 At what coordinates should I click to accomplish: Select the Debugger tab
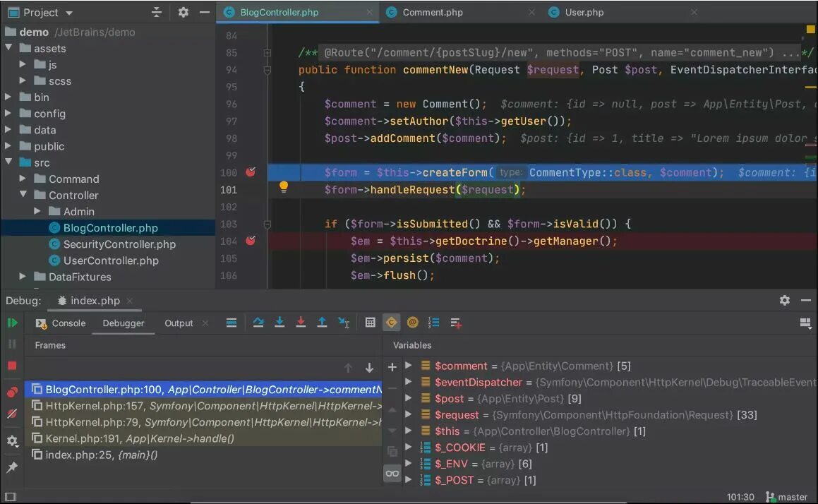(x=123, y=323)
